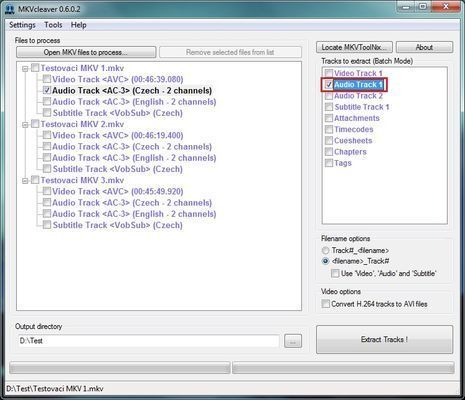The width and height of the screenshot is (465, 400).
Task: Click Open MKV files to process button
Action: (x=86, y=52)
